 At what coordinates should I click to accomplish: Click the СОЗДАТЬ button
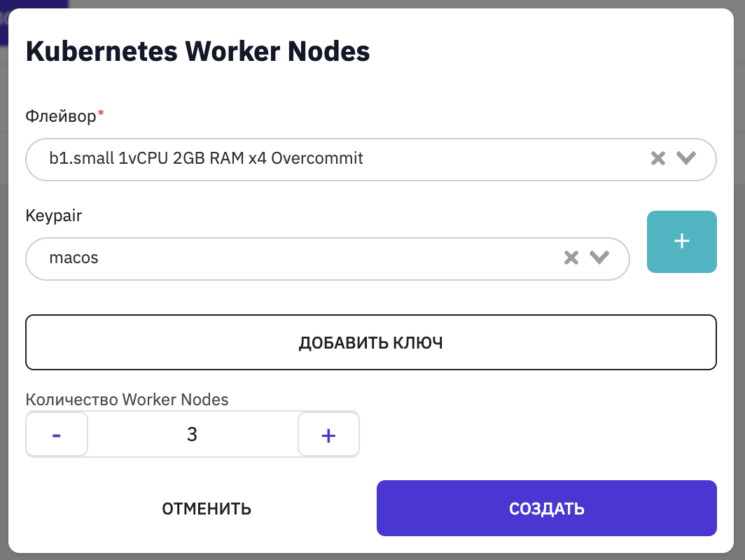pyautogui.click(x=546, y=508)
